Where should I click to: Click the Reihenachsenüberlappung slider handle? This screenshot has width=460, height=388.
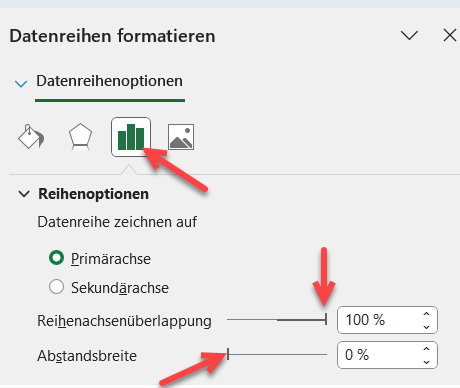pos(326,319)
